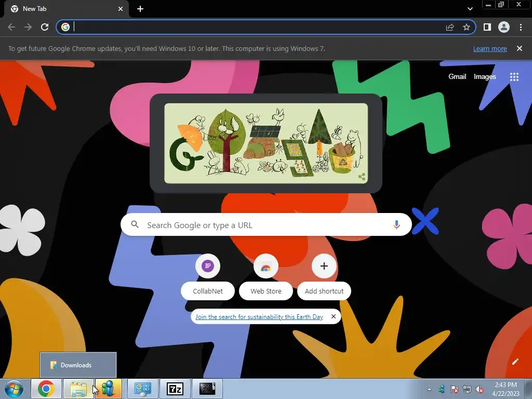532x399 pixels.
Task: Share the Doodle via share icon
Action: (362, 177)
